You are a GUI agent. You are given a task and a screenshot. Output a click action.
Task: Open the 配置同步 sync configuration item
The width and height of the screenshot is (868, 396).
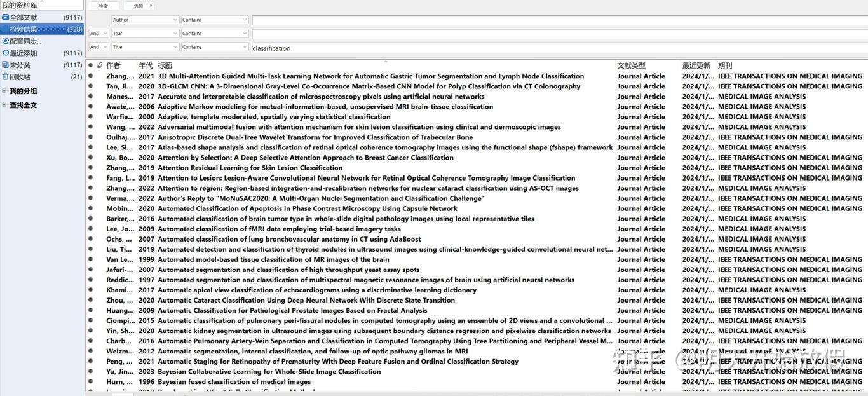pos(25,41)
